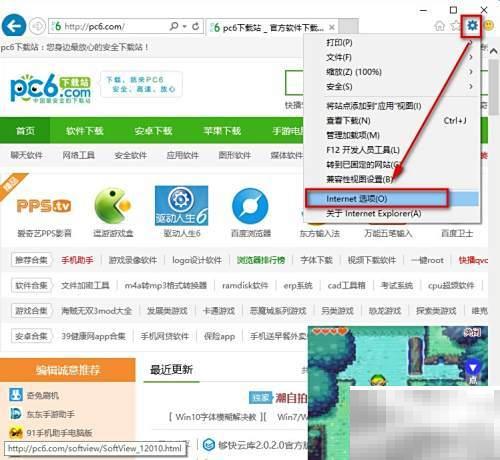Click the 91手机助手电脑版 icon
Image resolution: width=500 pixels, height=460 pixels.
16,433
